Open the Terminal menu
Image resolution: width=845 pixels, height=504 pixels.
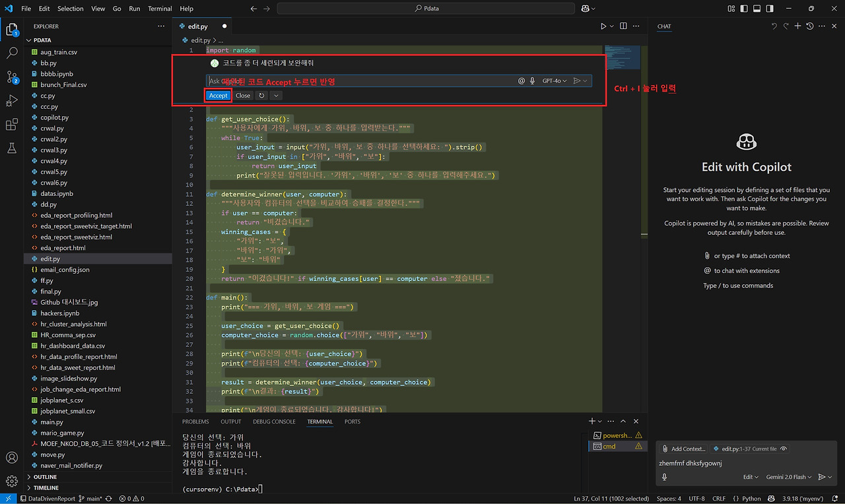pos(160,9)
